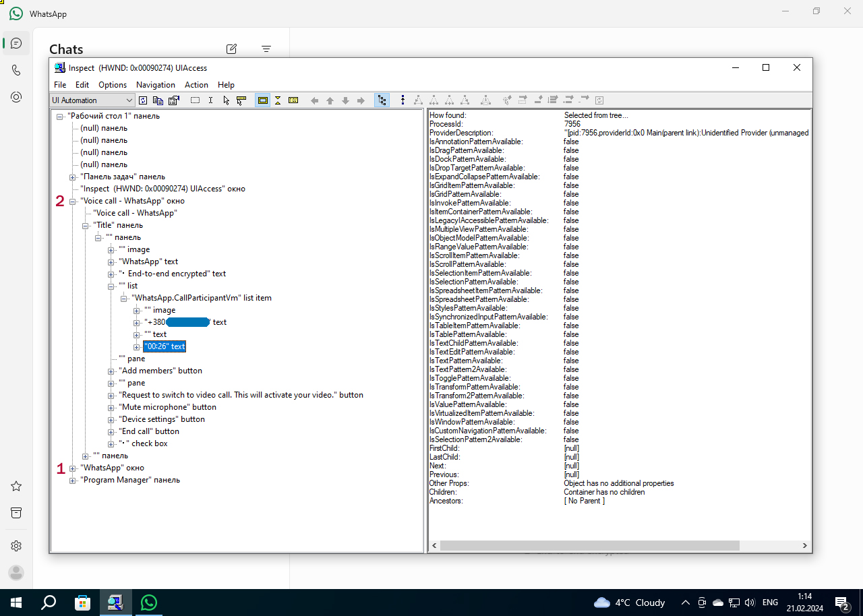Click the Refresh icon in Inspect toolbar
The image size is (863, 616).
click(x=143, y=100)
